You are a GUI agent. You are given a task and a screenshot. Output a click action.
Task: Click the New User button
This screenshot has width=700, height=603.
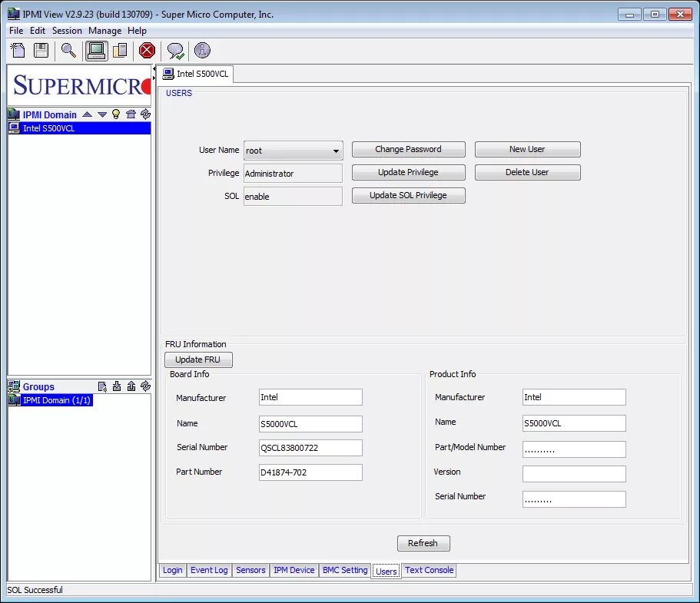point(528,149)
